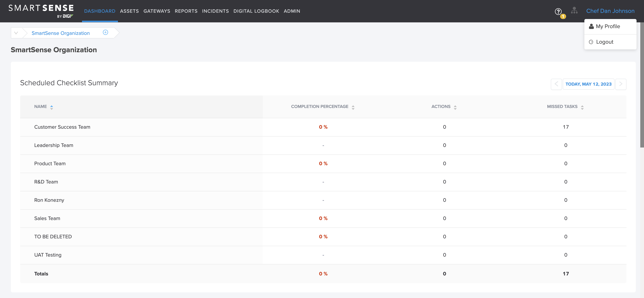Click the Logout arrow icon
Viewport: 644px width, 298px height.
point(591,42)
